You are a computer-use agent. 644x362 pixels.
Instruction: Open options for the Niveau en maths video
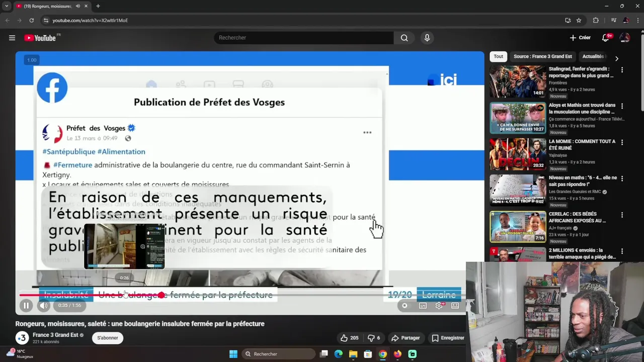tap(622, 178)
